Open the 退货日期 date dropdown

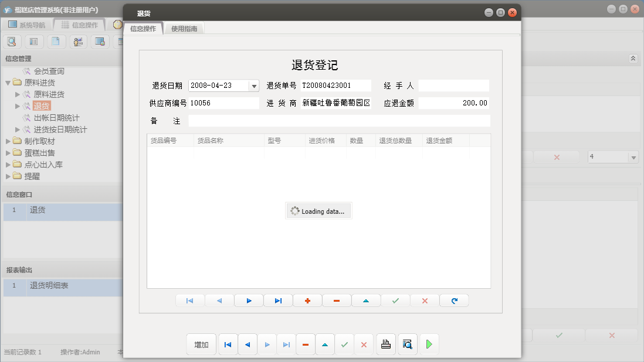255,85
